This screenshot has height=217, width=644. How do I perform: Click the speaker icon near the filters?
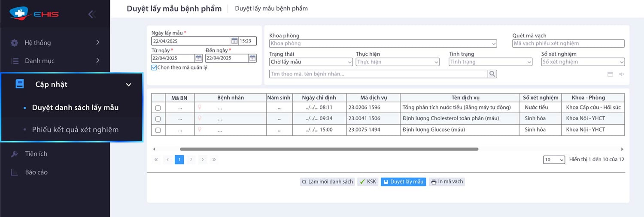click(621, 74)
